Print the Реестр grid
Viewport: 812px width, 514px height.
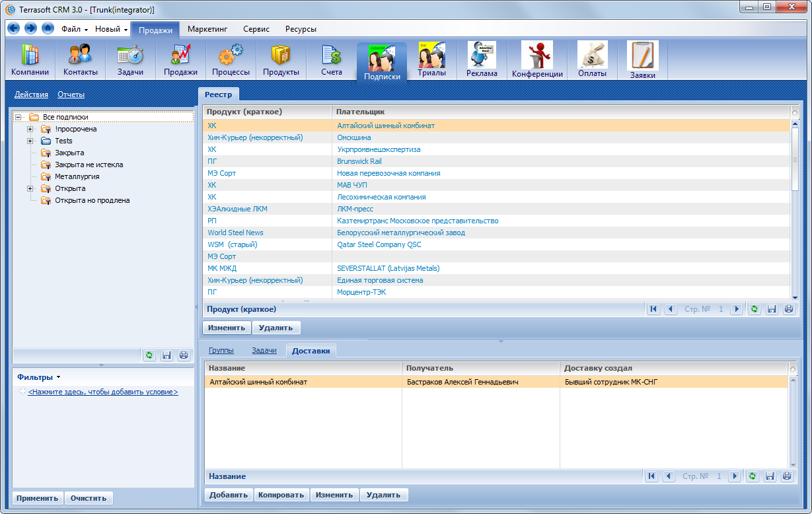(788, 309)
